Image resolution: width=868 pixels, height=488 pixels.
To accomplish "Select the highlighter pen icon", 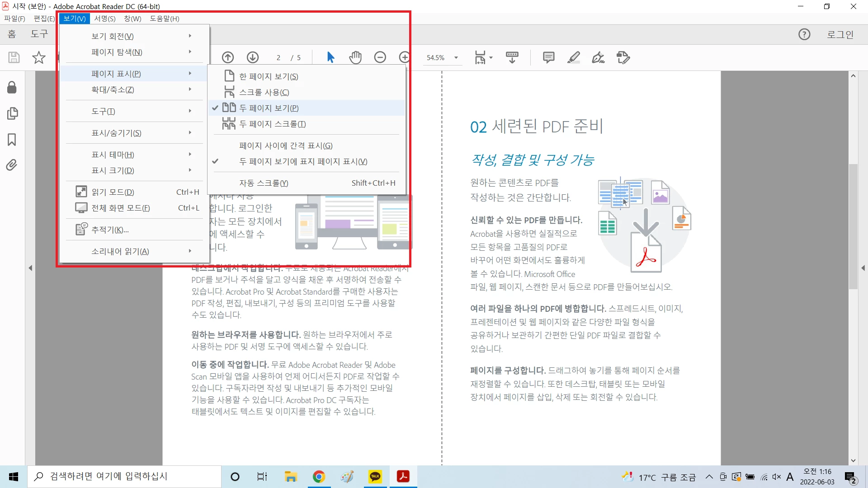I will point(574,57).
